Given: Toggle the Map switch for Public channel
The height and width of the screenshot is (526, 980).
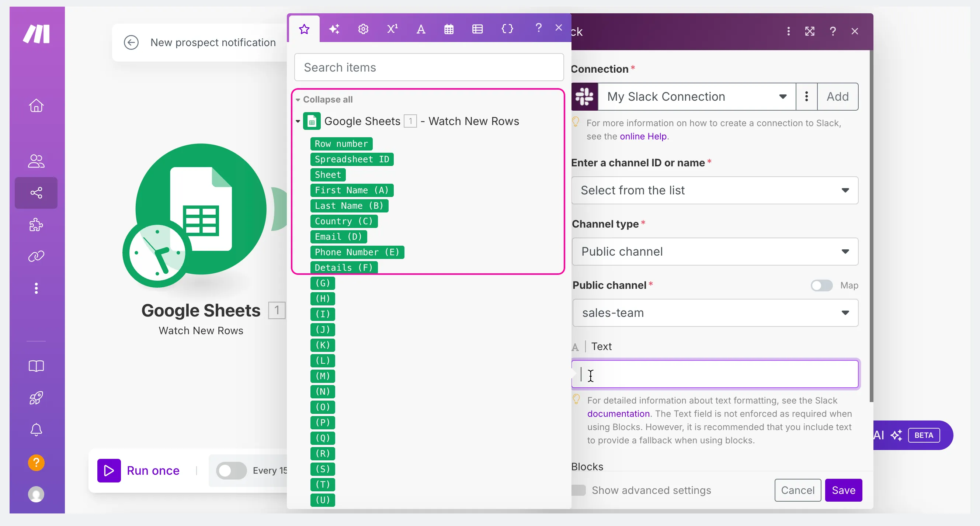Looking at the screenshot, I should (821, 286).
